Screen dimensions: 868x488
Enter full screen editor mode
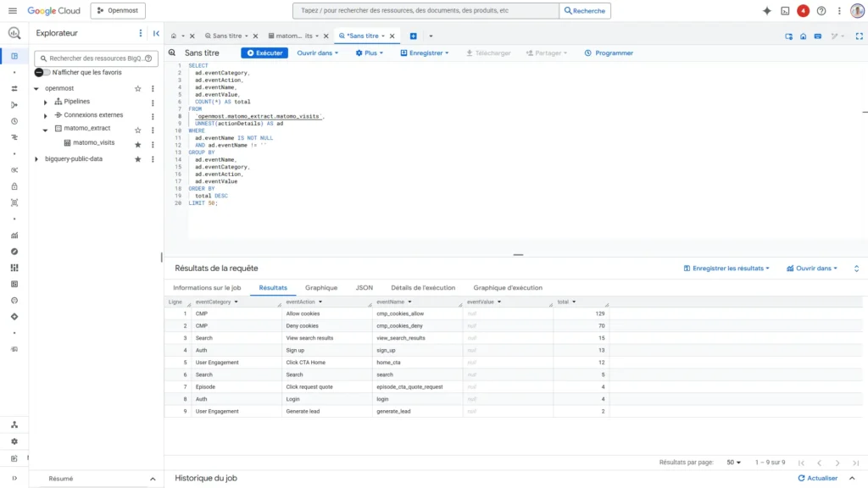click(859, 36)
